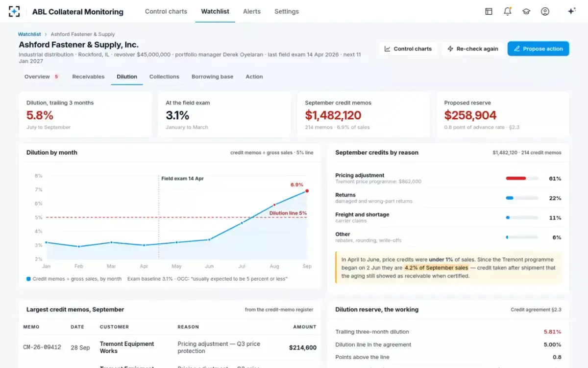The width and height of the screenshot is (588, 368).
Task: Open the notifications bell icon
Action: point(508,11)
